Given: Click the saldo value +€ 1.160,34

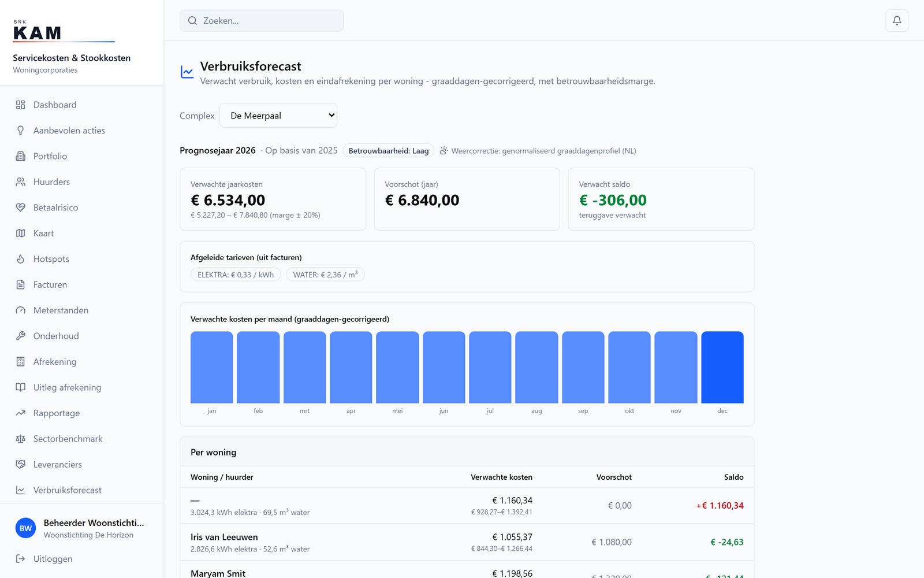Looking at the screenshot, I should tap(720, 506).
